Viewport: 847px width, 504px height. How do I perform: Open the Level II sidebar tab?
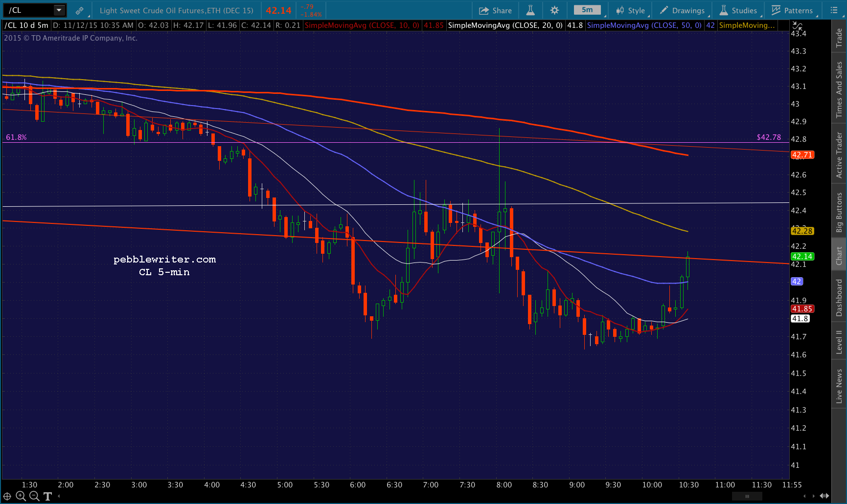tap(839, 342)
